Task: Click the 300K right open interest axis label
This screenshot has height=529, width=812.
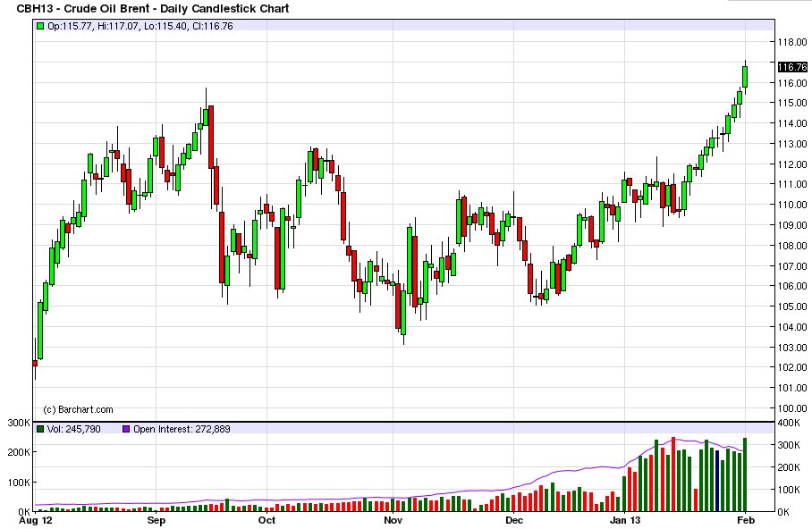Action: 789,445
